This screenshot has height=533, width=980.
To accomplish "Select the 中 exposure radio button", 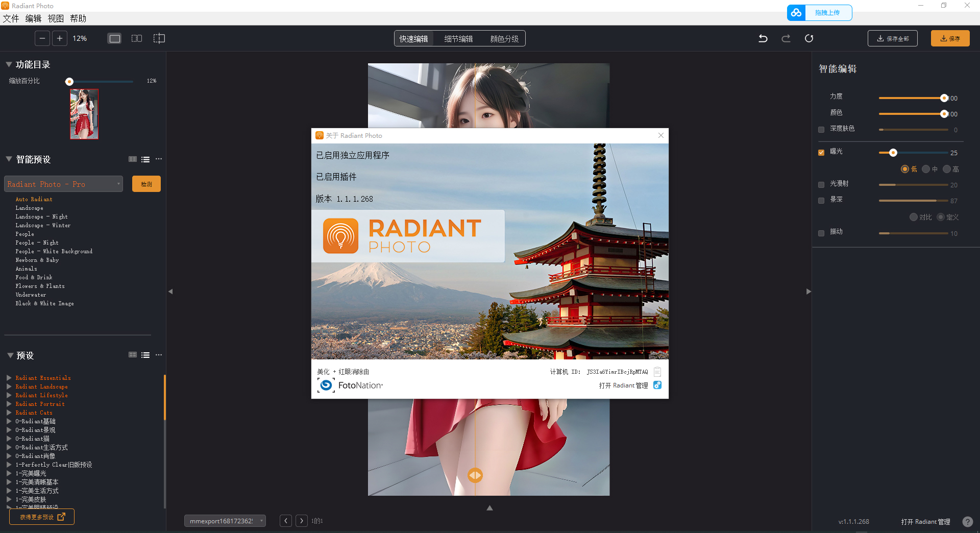I will [926, 169].
